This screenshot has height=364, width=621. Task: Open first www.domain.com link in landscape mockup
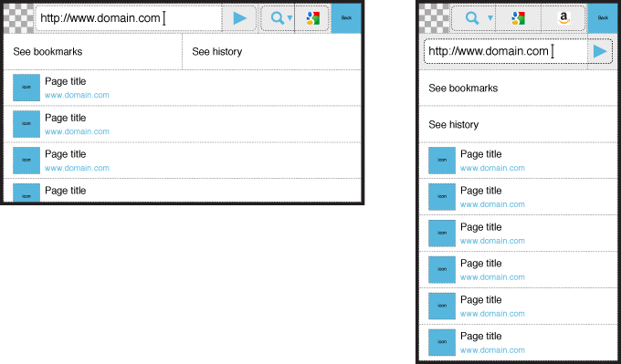click(x=77, y=95)
